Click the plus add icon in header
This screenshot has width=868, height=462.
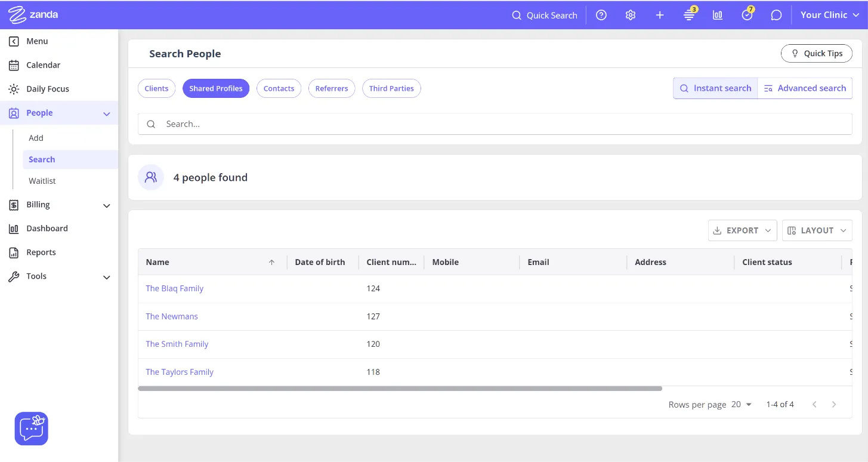click(660, 15)
